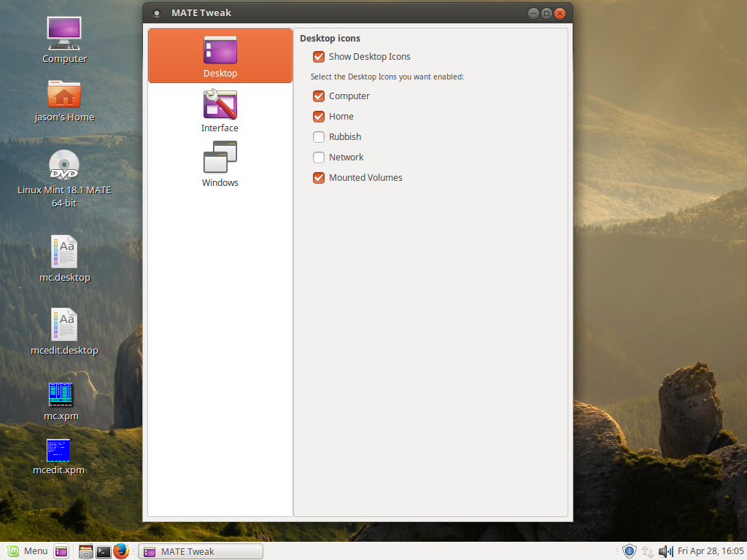Open the MATE Tweak window menu icon
The height and width of the screenshot is (560, 747).
[x=156, y=13]
